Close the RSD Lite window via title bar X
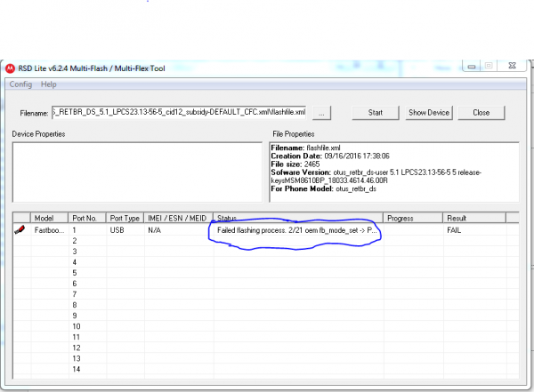 513,66
